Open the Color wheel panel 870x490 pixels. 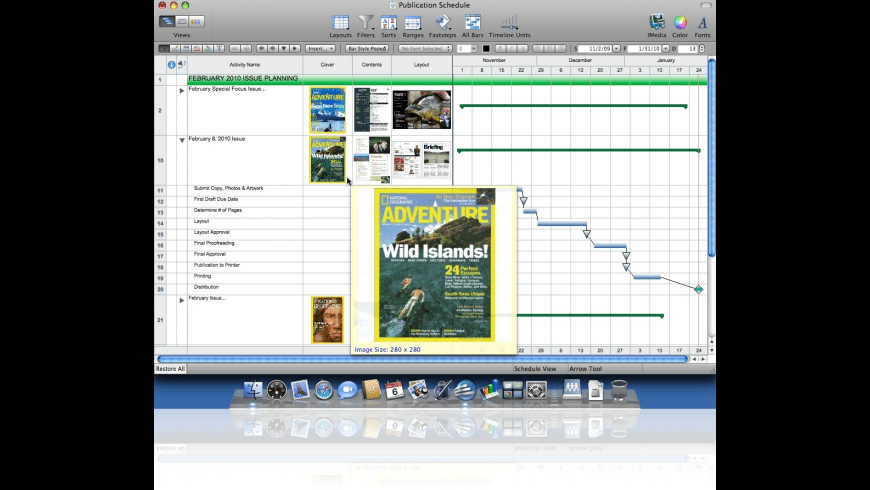point(680,26)
